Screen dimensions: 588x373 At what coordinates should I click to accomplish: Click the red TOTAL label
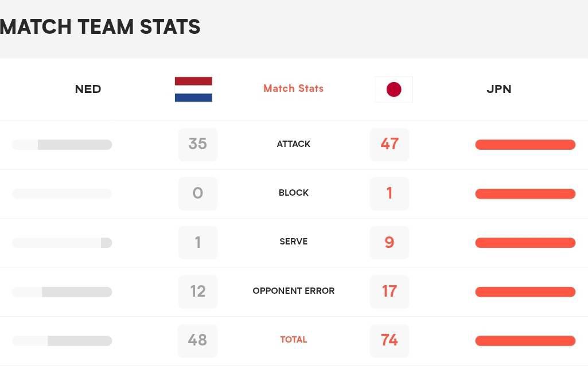click(x=293, y=340)
